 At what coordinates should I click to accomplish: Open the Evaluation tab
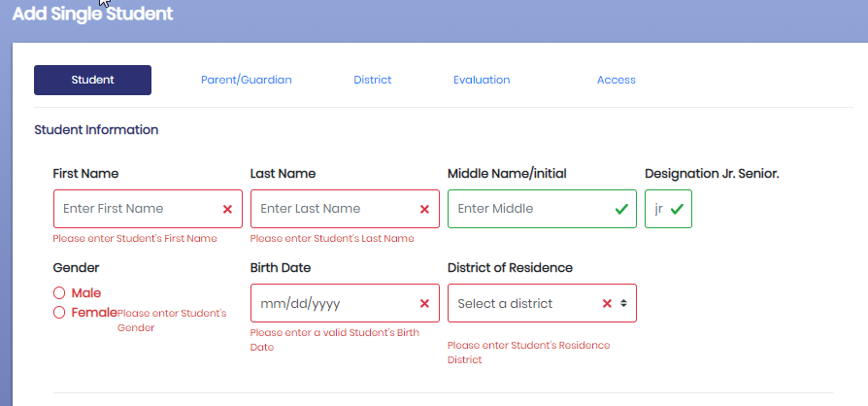(482, 80)
